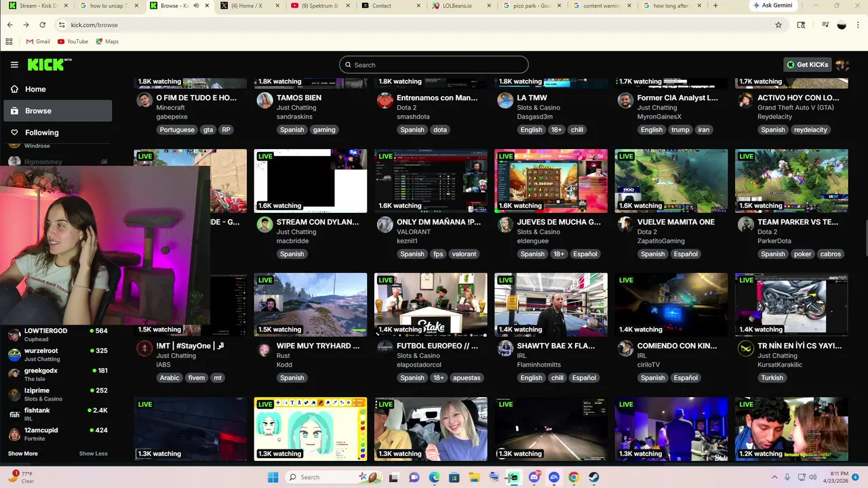868x488 pixels.
Task: Switch to the Stream - Kick browser tab
Action: [x=37, y=5]
